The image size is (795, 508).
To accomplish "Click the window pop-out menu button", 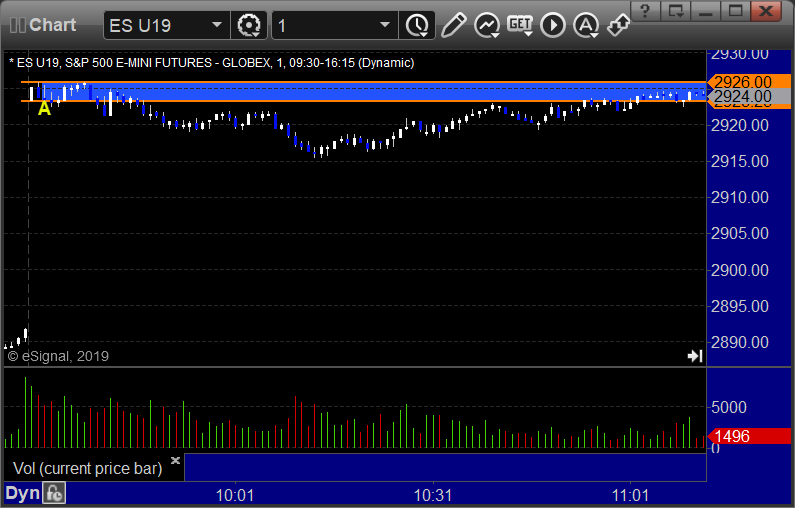I will coord(676,10).
